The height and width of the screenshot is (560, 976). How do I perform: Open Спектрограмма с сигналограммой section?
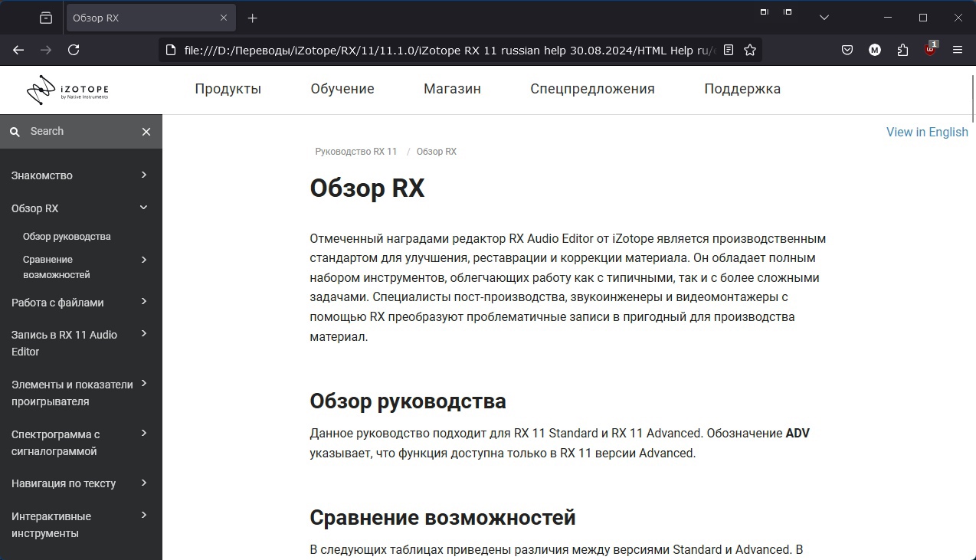coord(56,443)
